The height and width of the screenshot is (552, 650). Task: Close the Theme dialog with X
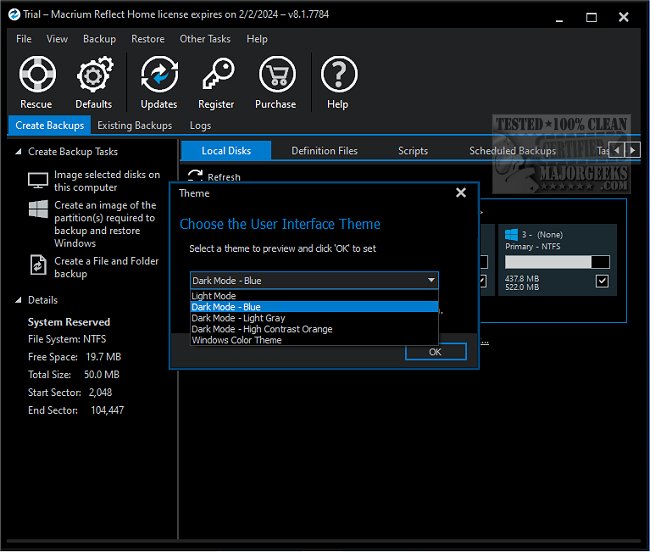pos(460,193)
